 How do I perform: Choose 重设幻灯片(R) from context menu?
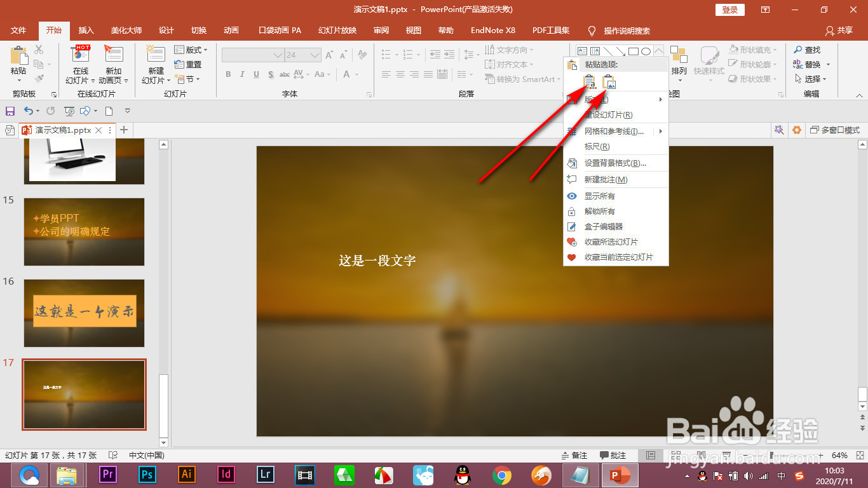click(x=616, y=115)
